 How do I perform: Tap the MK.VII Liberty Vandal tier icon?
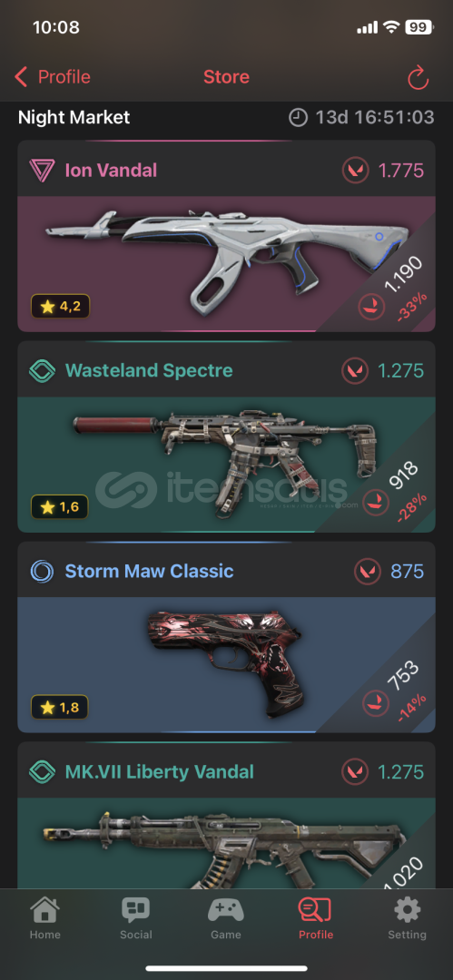(x=42, y=772)
